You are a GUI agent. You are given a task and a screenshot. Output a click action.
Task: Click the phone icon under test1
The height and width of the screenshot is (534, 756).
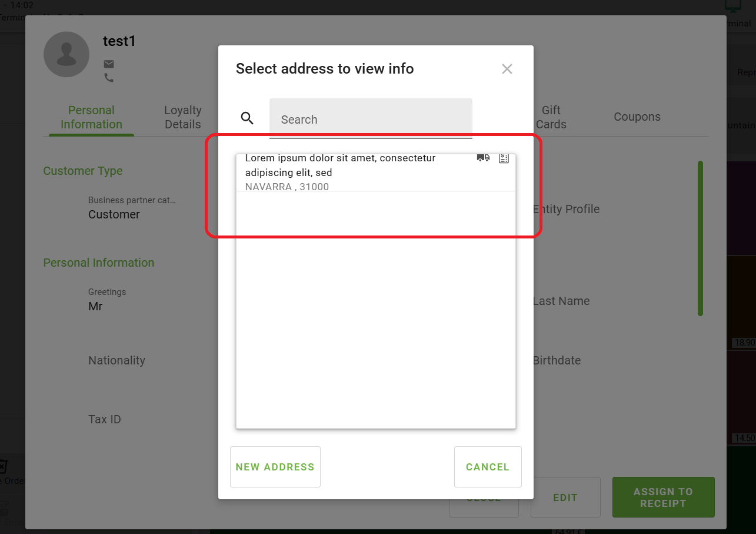click(109, 78)
